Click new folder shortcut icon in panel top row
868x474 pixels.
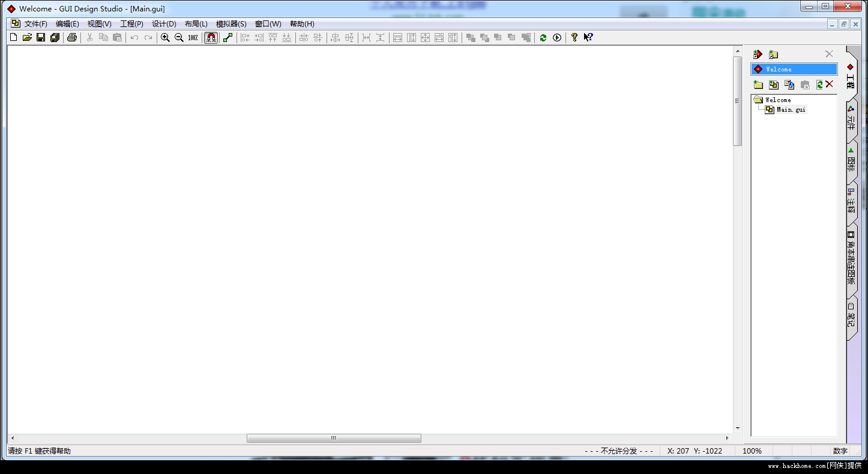click(773, 54)
